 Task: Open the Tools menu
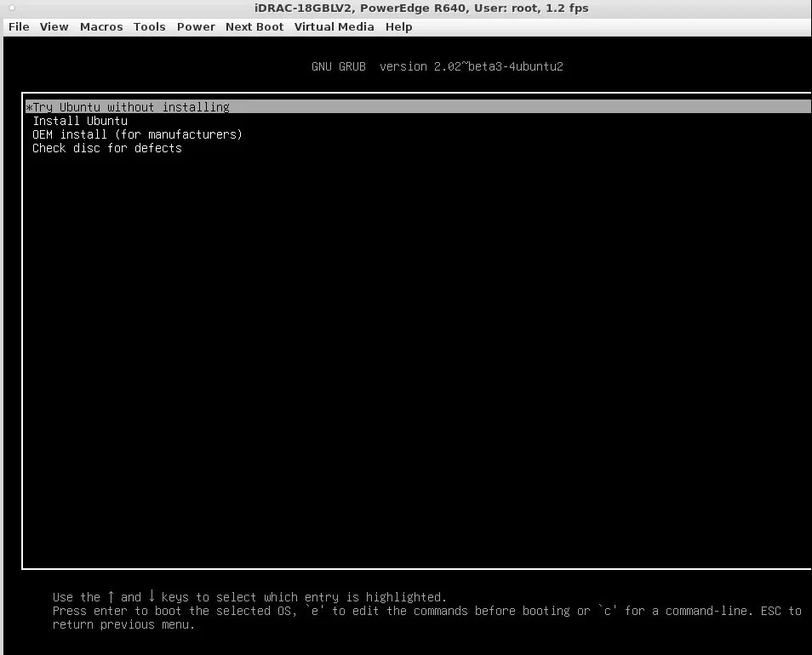point(149,27)
